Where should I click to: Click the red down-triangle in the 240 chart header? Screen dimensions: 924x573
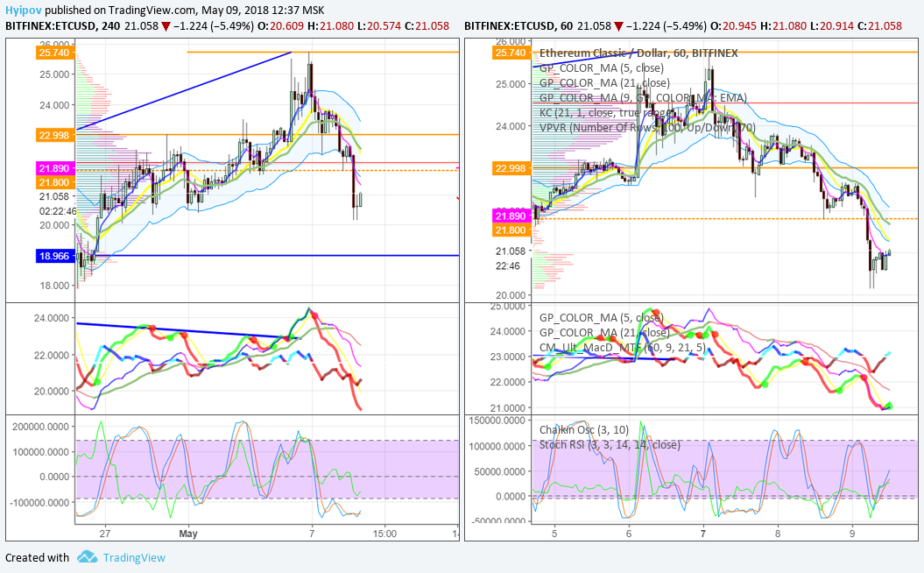(166, 26)
